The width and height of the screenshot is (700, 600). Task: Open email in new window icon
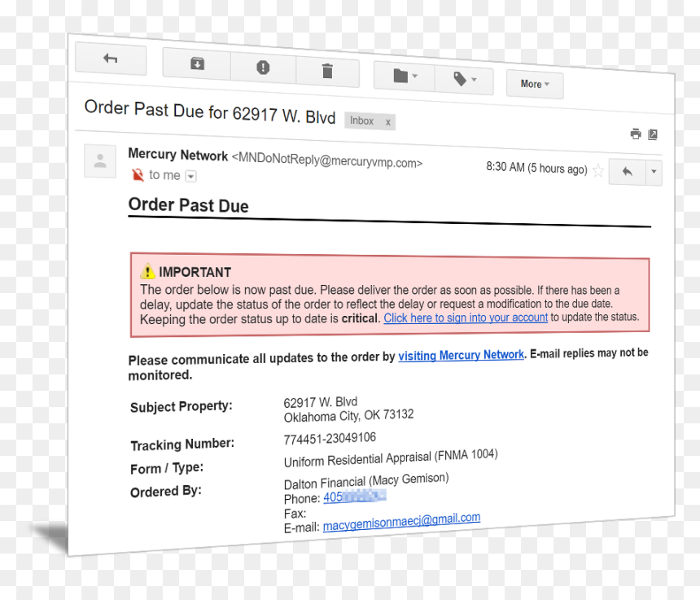coord(652,134)
